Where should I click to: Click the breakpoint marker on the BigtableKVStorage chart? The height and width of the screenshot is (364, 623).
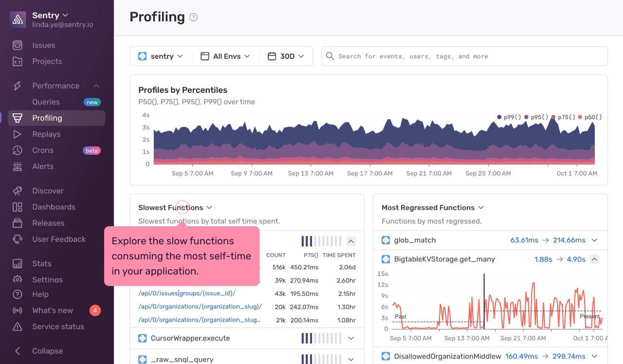(x=484, y=302)
